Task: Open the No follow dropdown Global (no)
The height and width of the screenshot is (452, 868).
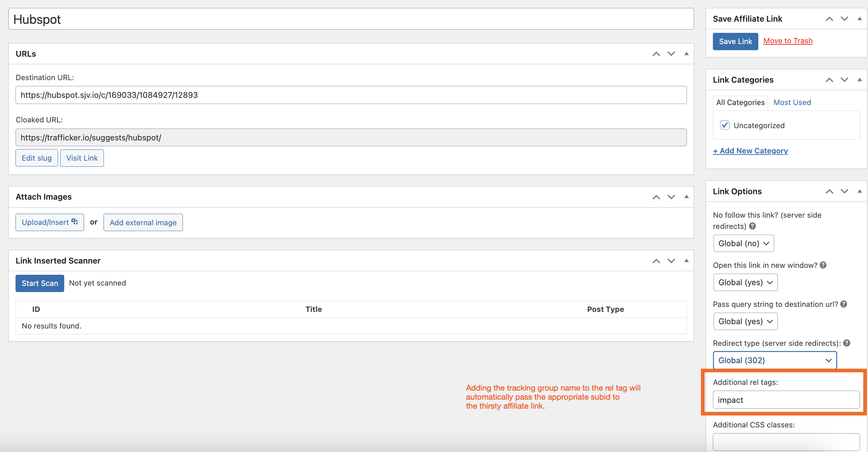Action: (744, 243)
